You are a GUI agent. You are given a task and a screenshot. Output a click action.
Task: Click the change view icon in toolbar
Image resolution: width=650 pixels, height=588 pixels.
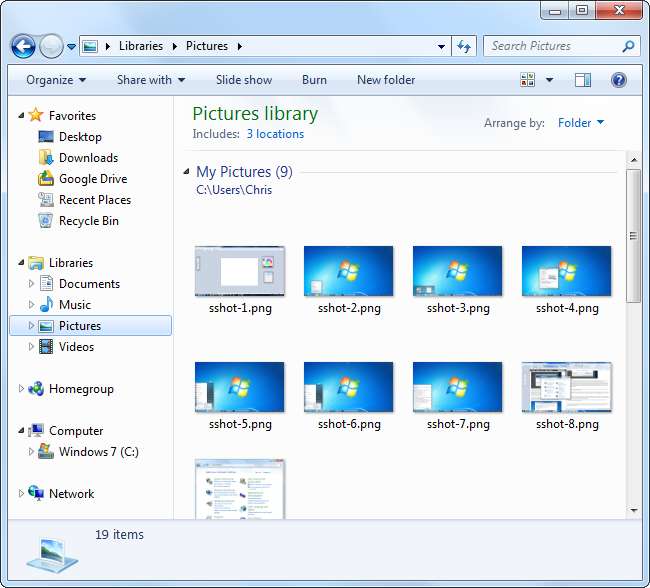click(x=528, y=80)
